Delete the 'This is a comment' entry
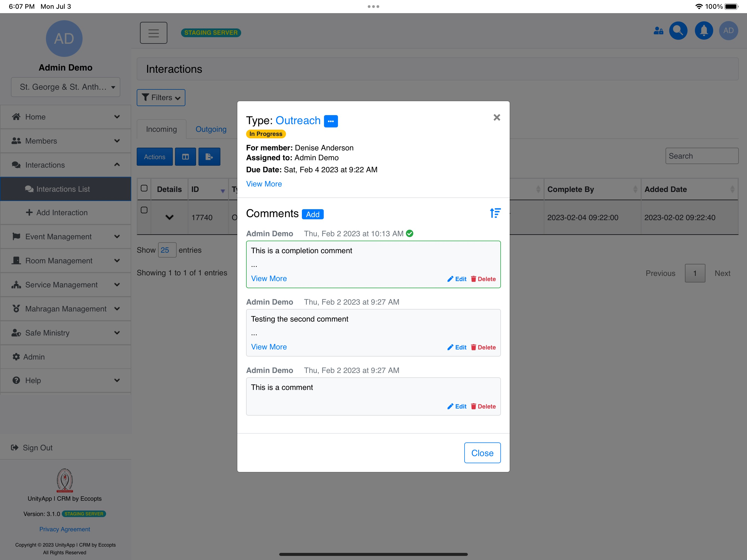 pos(483,406)
